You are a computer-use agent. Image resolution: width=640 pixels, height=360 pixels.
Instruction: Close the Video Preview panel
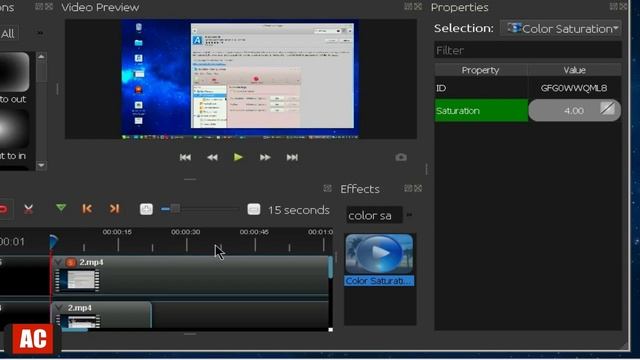[418, 7]
